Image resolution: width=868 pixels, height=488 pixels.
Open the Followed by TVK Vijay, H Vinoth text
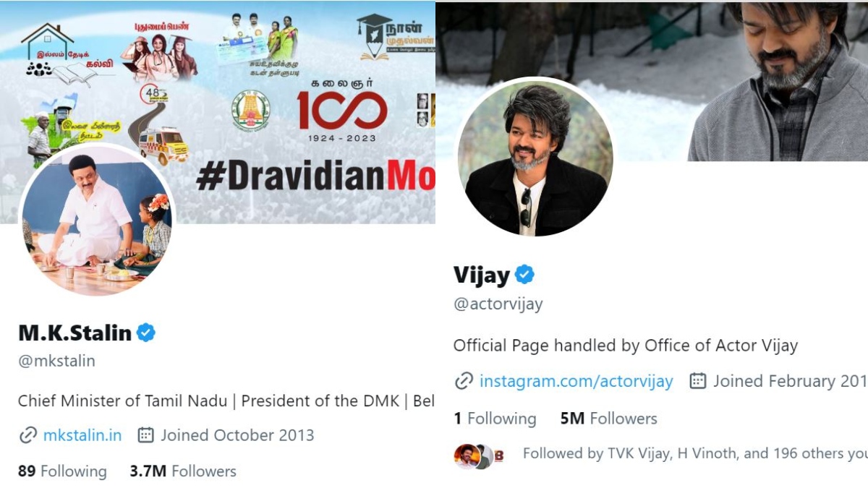tap(694, 454)
